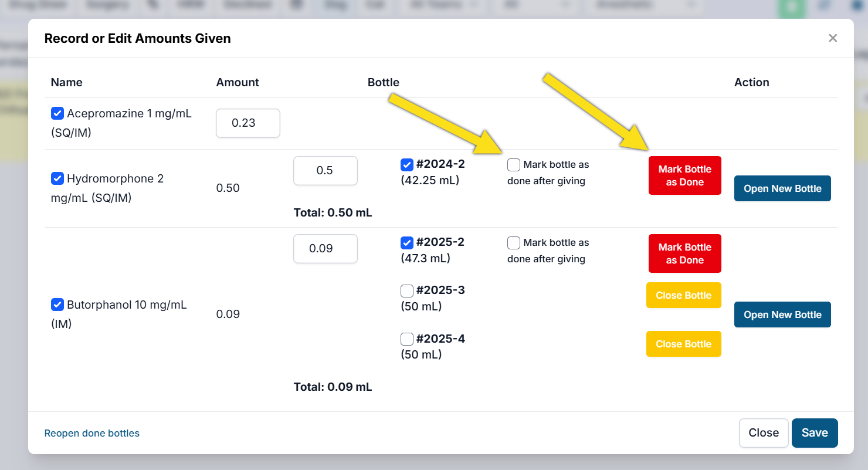Open New Bottle for Butorphanol
Viewport: 868px width, 470px height.
[782, 315]
